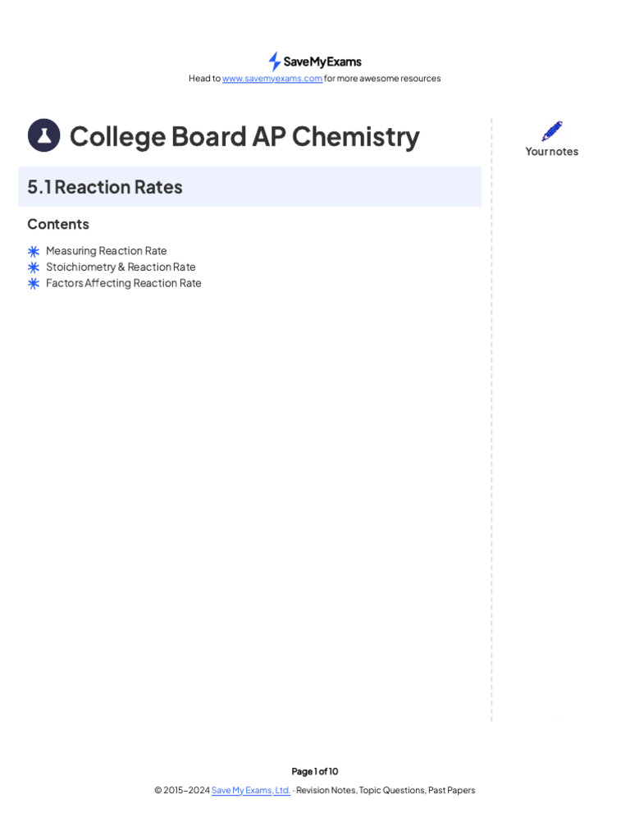Click the asterisk beside Factors Affecting Reaction Rate
Screen dimensions: 630x840
tap(34, 283)
